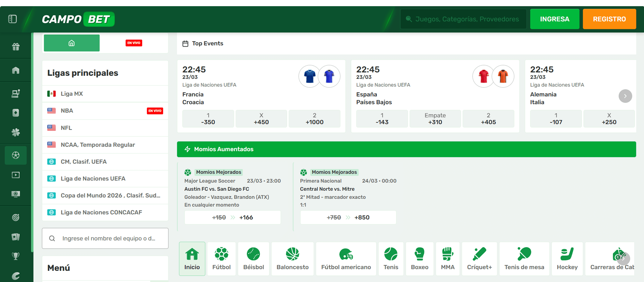Click the house icon in left sidebar
644x282 pixels.
click(16, 70)
